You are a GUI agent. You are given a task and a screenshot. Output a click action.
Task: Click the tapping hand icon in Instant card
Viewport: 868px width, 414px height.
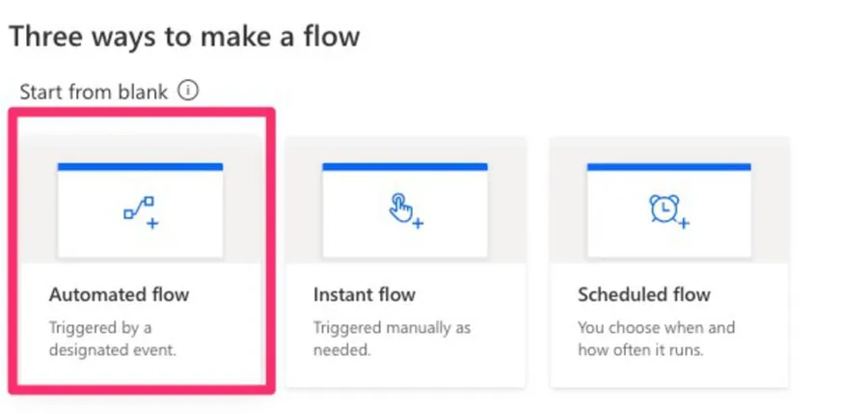pyautogui.click(x=400, y=206)
